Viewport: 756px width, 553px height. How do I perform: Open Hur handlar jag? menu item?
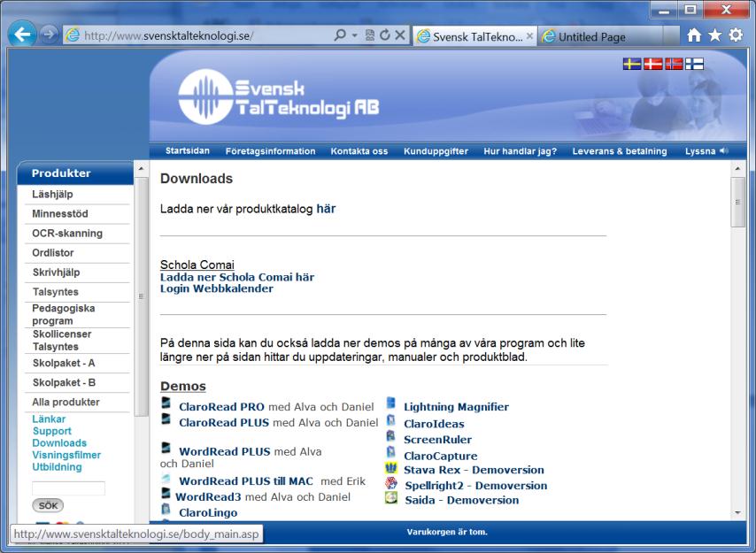coord(521,151)
